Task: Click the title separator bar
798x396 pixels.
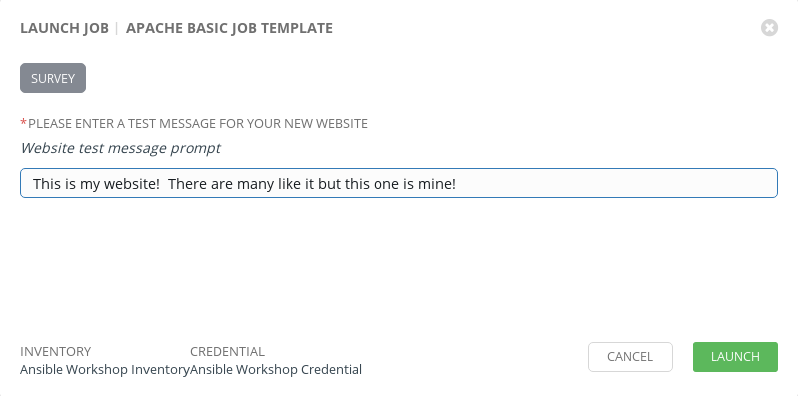Action: [x=117, y=28]
